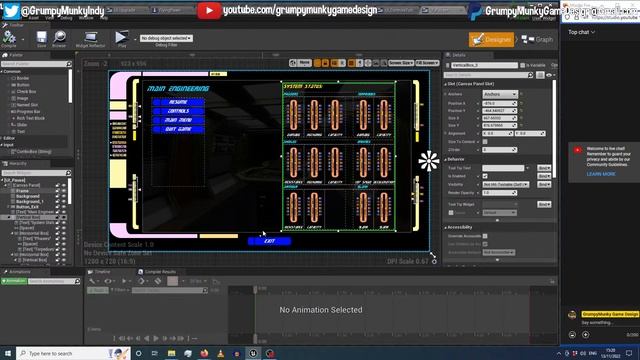The height and width of the screenshot is (360, 640).
Task: Select Progress Bar in the palette
Action: tap(28, 111)
